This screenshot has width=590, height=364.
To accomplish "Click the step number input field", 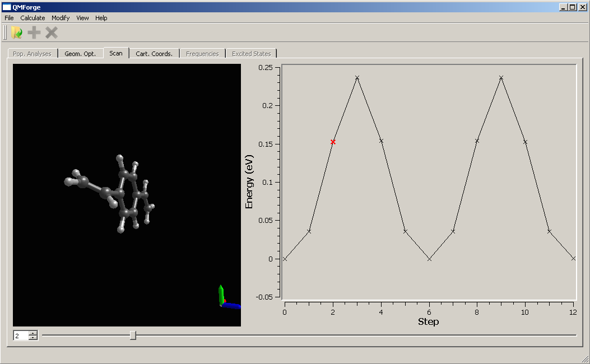I will pyautogui.click(x=21, y=335).
